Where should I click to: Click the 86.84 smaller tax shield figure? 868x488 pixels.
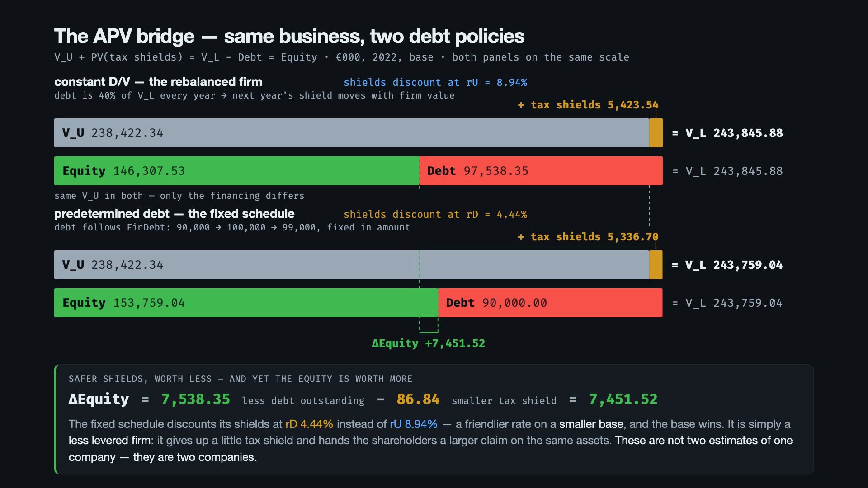[x=418, y=399]
